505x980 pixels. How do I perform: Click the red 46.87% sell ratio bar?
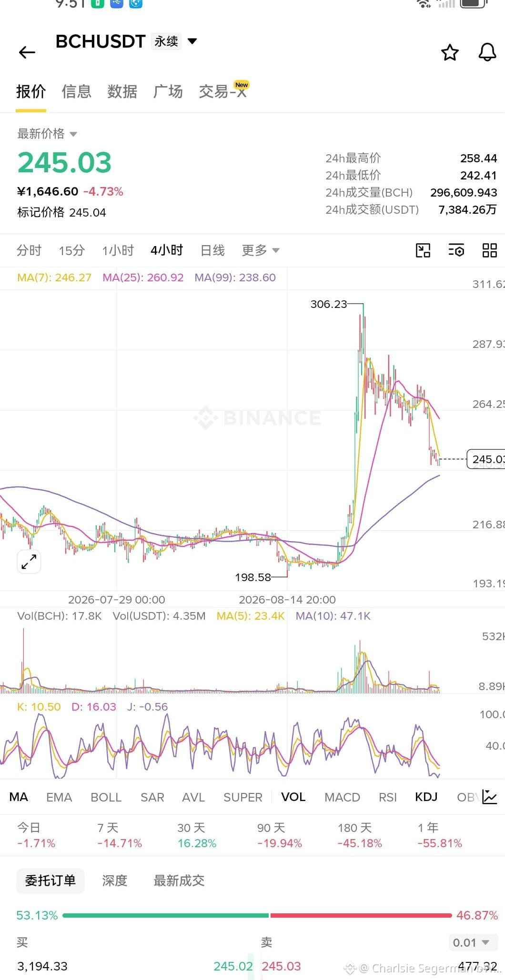tap(361, 915)
